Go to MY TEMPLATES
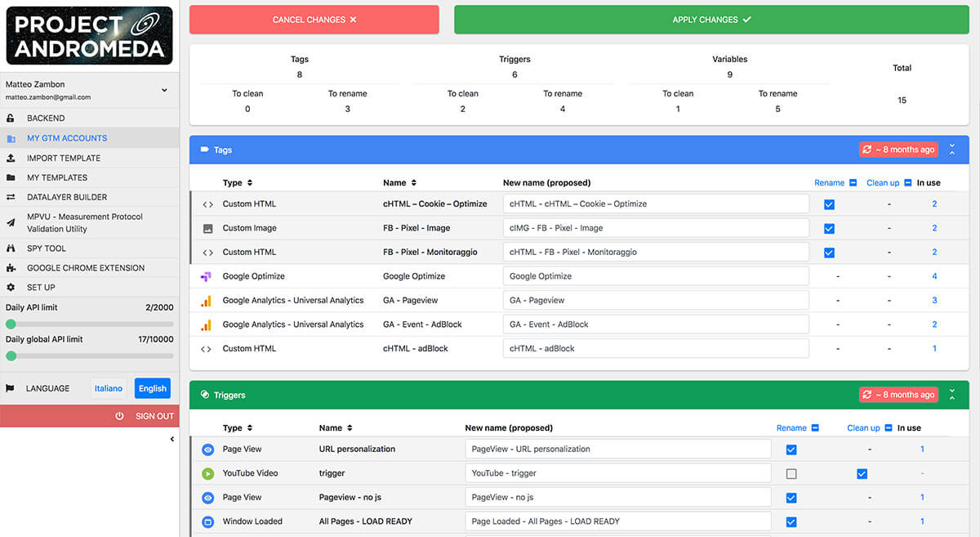This screenshot has height=537, width=980. point(89,177)
